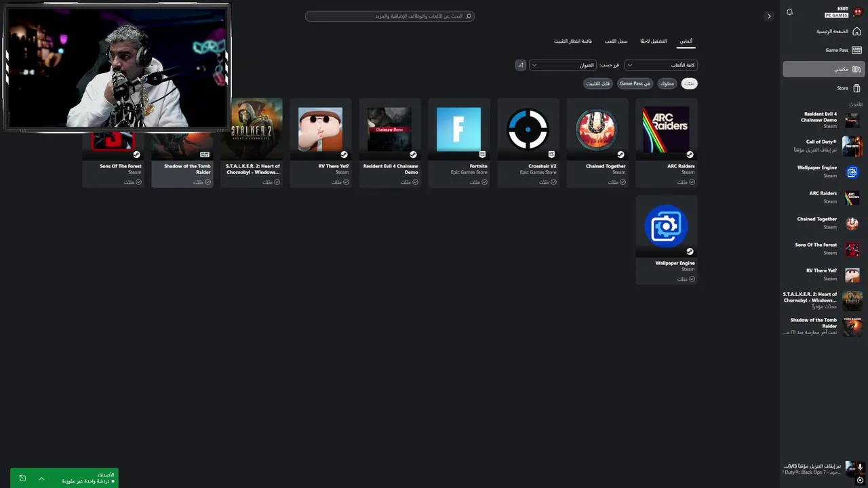This screenshot has width=868, height=488.
Task: Switch to the My Games (ألعابي) tab
Action: click(x=686, y=41)
